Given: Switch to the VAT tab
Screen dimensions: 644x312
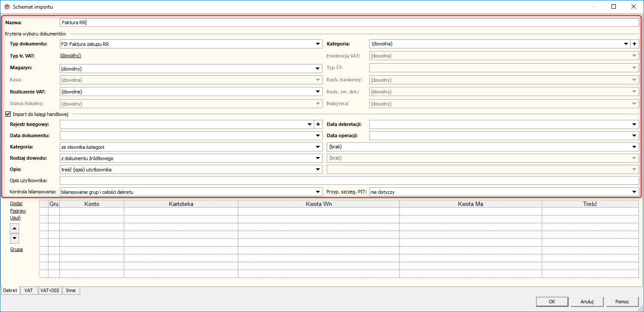Looking at the screenshot, I should pyautogui.click(x=29, y=290).
